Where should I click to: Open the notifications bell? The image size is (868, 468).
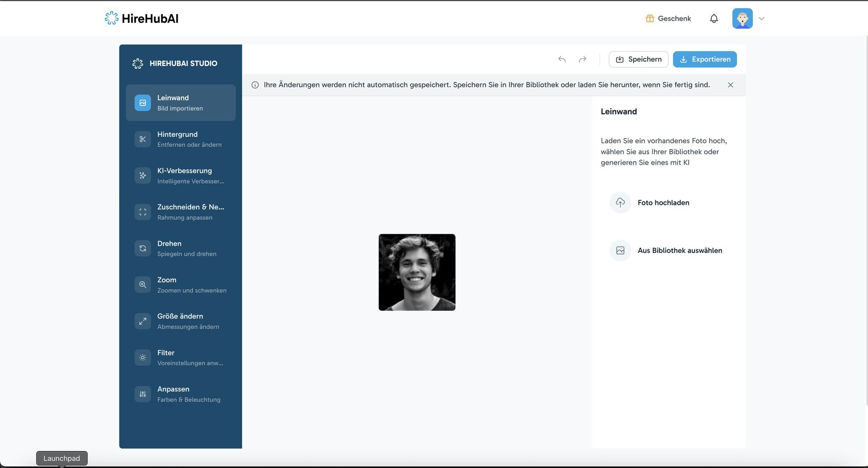click(714, 19)
